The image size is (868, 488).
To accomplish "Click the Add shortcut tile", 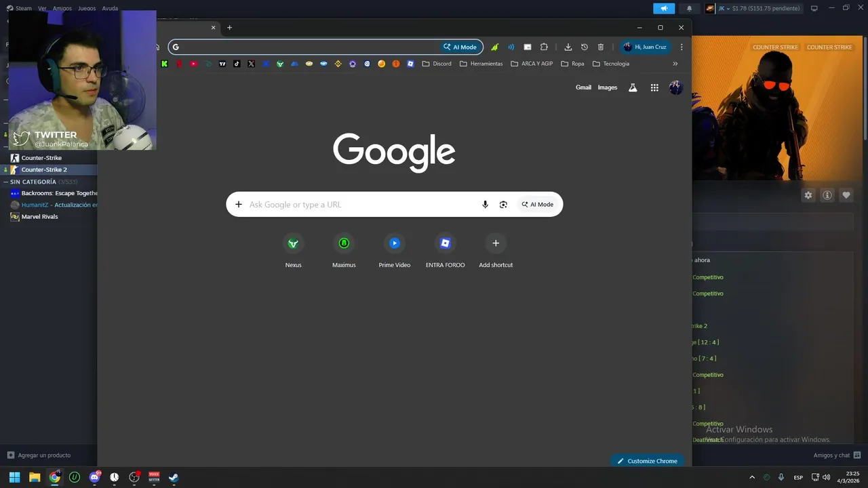I will (496, 251).
